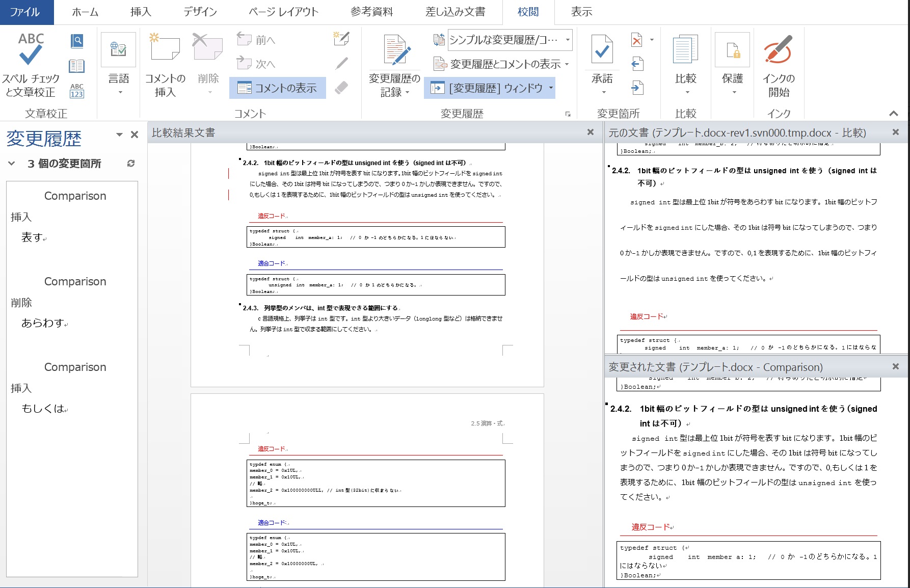
Task: Click the ink comment icon with star
Action: click(x=341, y=39)
